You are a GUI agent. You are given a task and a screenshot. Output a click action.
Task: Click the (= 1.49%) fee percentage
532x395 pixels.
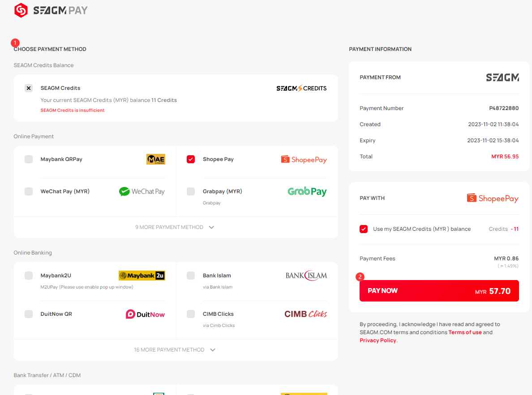tap(508, 266)
